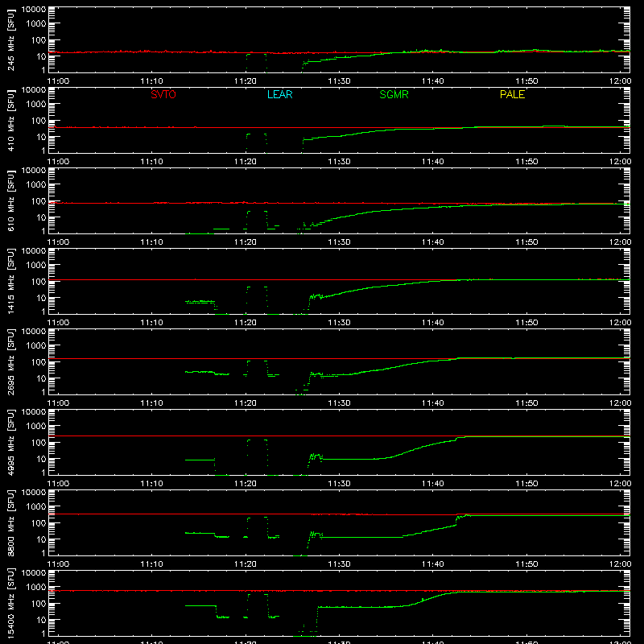Click 11:40 tick under the 1415 MHz panel
The image size is (644, 644).
[433, 323]
